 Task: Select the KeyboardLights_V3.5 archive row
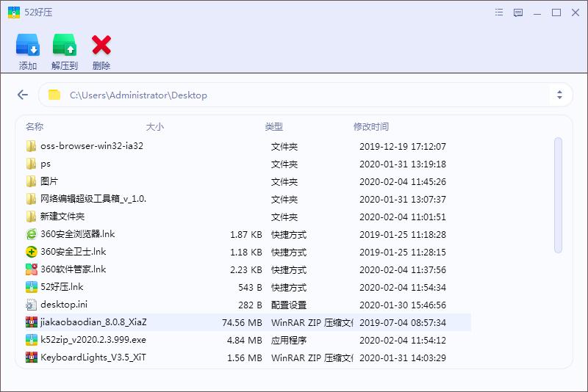pos(93,357)
